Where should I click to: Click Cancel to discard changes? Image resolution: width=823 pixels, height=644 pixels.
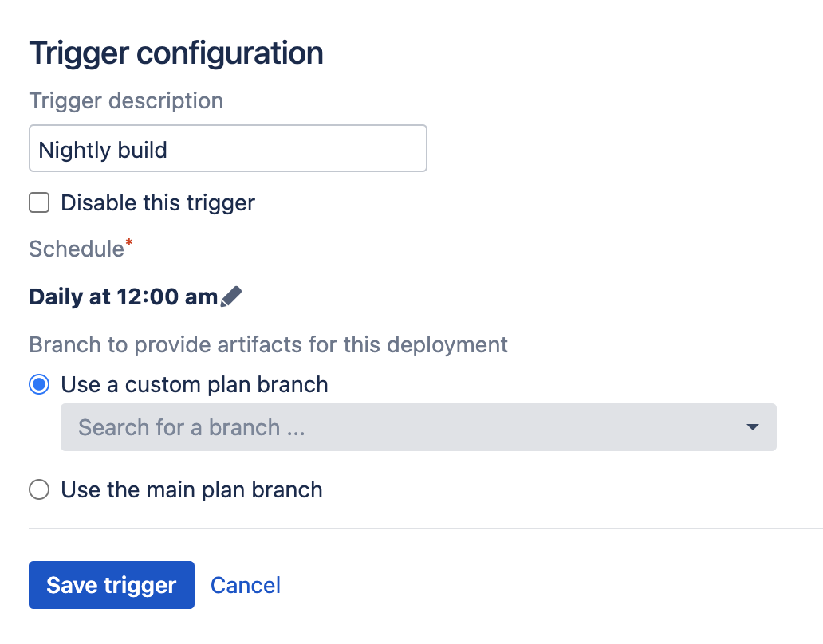click(x=245, y=585)
